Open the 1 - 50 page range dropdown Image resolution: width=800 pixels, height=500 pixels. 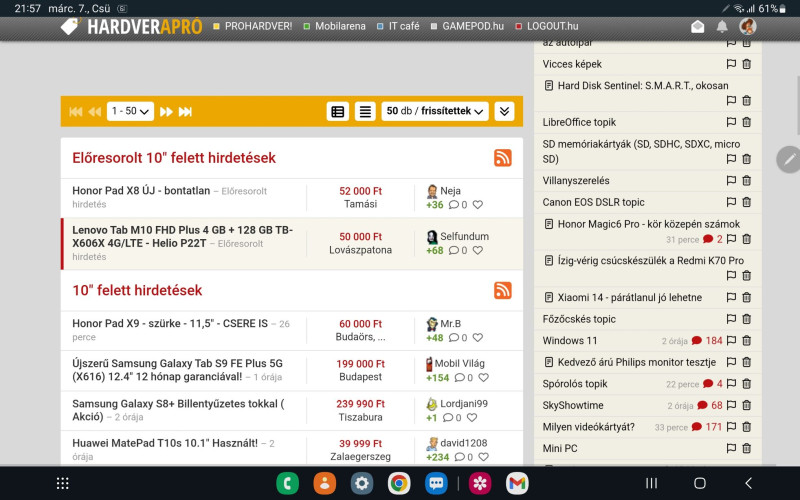[x=130, y=111]
